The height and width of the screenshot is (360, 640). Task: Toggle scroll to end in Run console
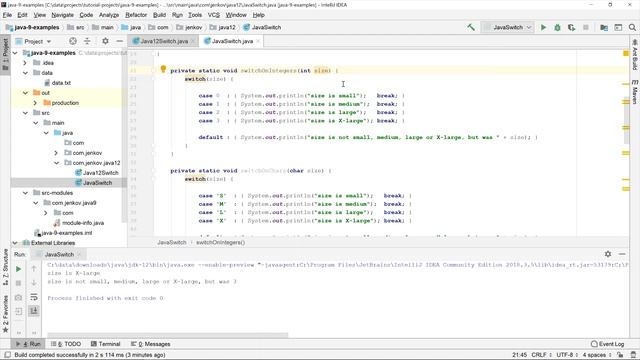tap(34, 311)
